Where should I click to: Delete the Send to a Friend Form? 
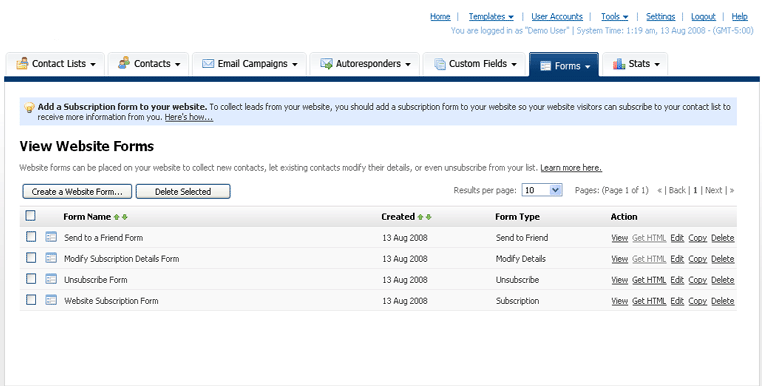723,238
